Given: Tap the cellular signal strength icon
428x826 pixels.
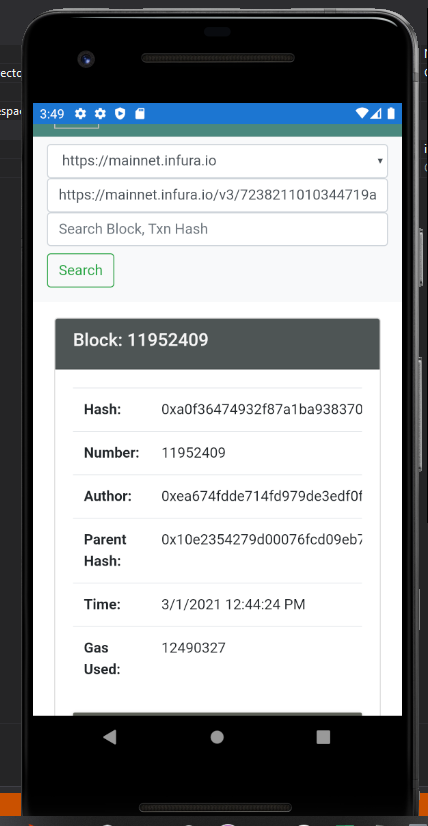Looking at the screenshot, I should pyautogui.click(x=376, y=113).
